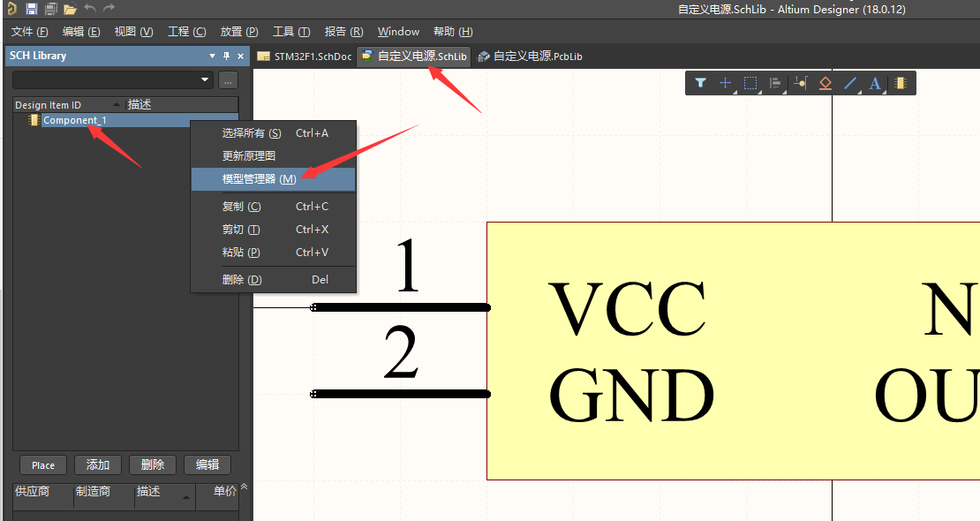This screenshot has width=980, height=521.
Task: Click the Altium Designer logo icon
Action: 11,9
